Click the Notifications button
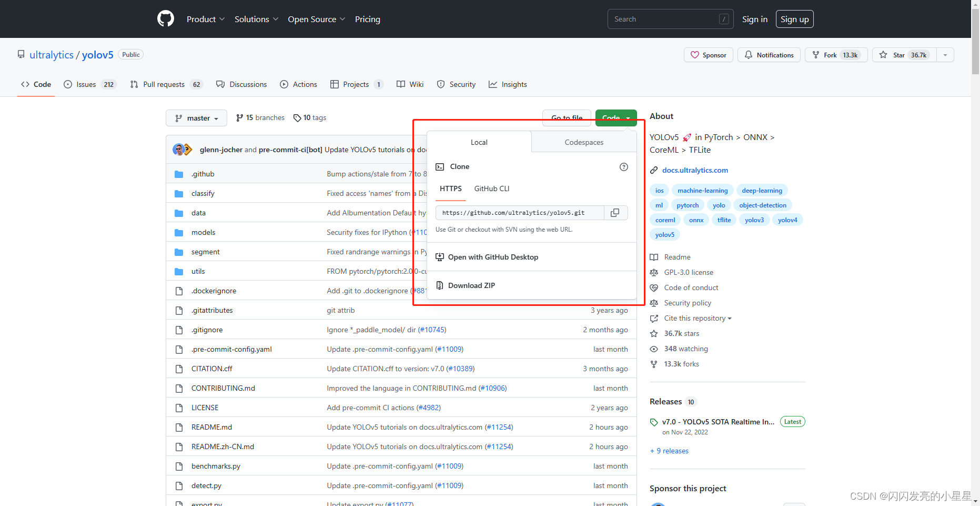Screen dimensions: 980x506 coord(769,55)
